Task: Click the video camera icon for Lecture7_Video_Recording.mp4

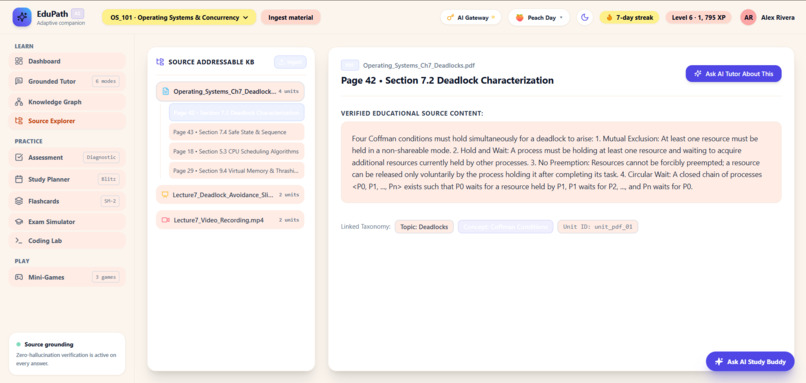Action: pyautogui.click(x=166, y=220)
